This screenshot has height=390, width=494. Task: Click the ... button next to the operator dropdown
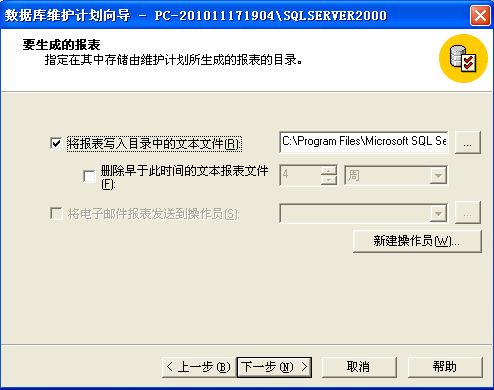click(468, 213)
